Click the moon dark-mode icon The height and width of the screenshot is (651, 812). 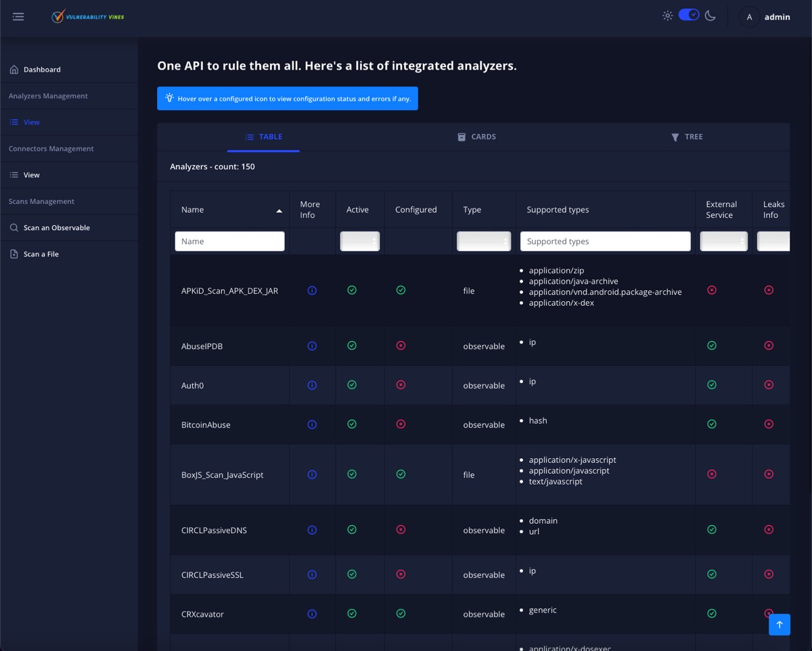(710, 16)
